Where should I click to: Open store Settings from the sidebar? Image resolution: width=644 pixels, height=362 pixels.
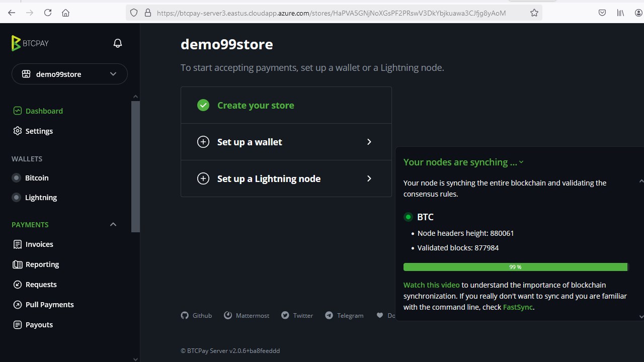click(39, 131)
